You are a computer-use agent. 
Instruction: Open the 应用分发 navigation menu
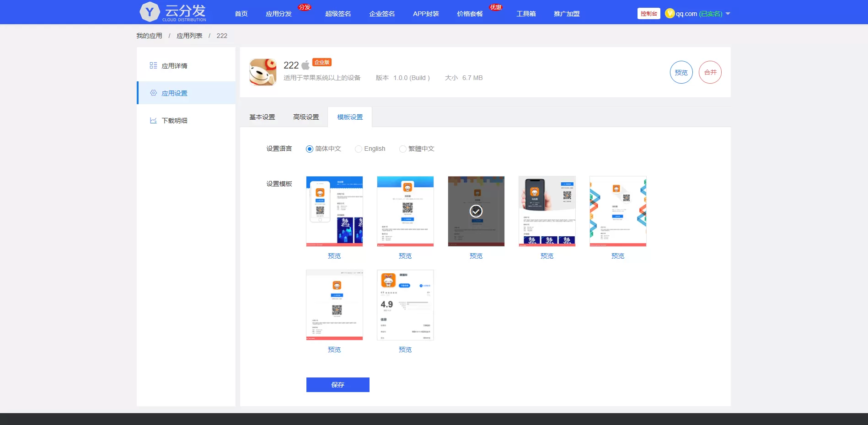click(279, 14)
